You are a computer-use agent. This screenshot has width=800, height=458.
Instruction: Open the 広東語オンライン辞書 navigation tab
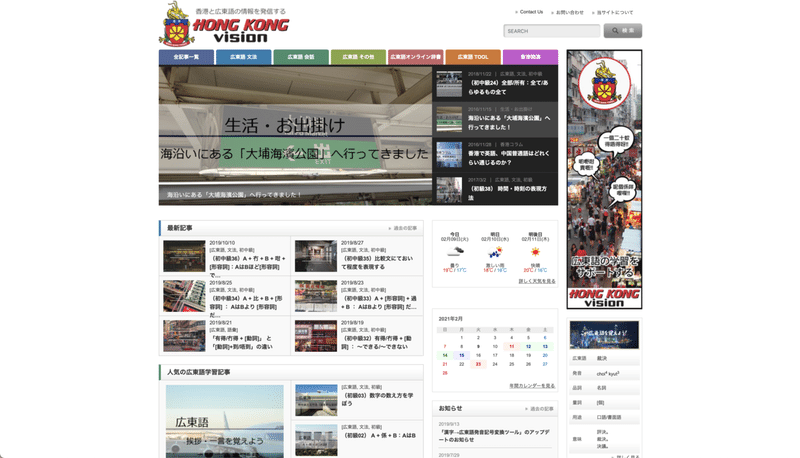click(415, 57)
